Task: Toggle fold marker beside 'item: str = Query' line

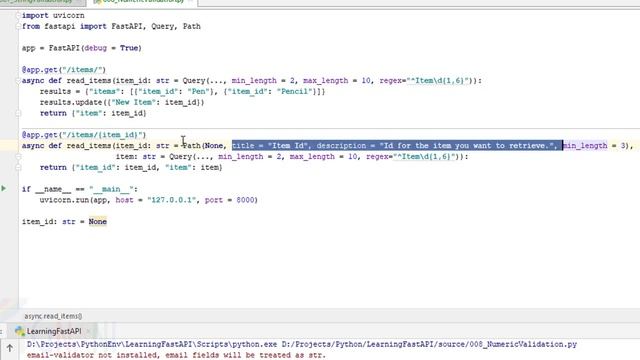Action: click(x=18, y=157)
